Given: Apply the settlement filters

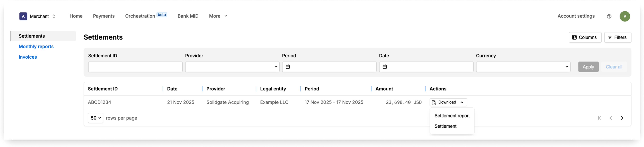Looking at the screenshot, I should (x=588, y=67).
